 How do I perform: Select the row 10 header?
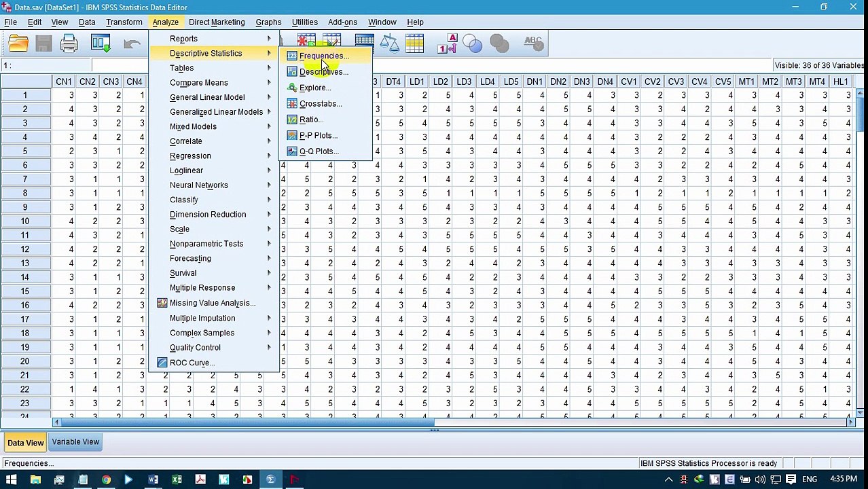(x=25, y=221)
